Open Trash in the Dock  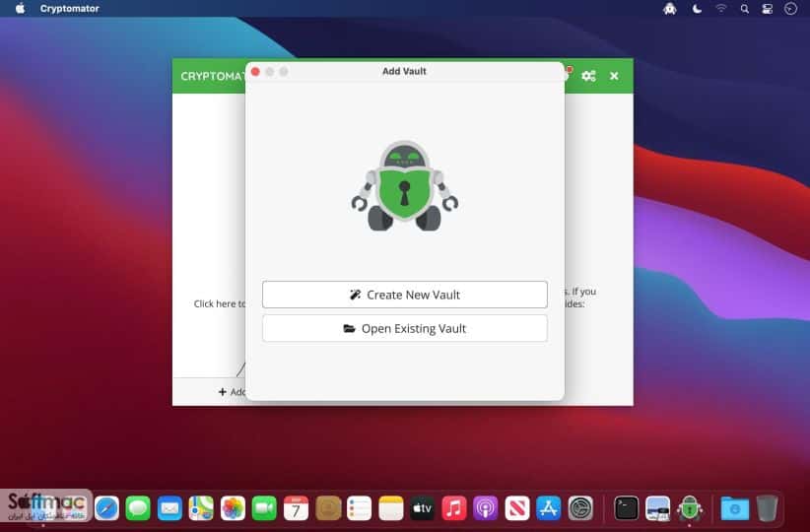[767, 508]
